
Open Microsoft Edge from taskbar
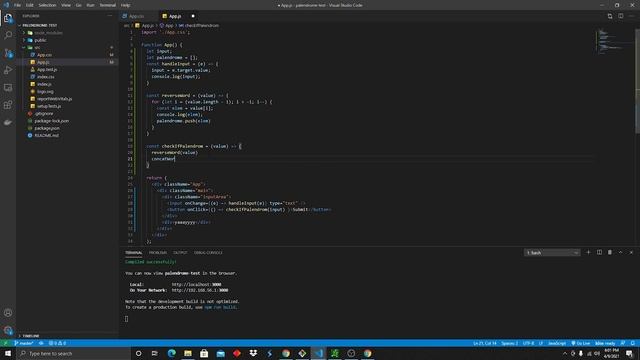point(171,353)
